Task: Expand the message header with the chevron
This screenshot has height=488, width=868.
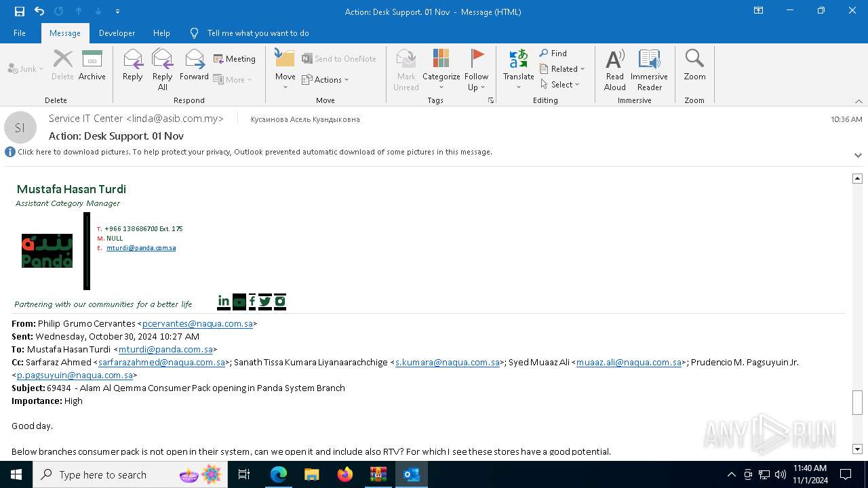Action: [858, 155]
